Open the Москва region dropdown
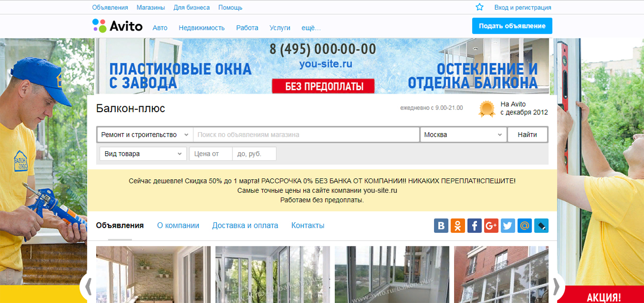This screenshot has height=303, width=644. click(x=463, y=135)
